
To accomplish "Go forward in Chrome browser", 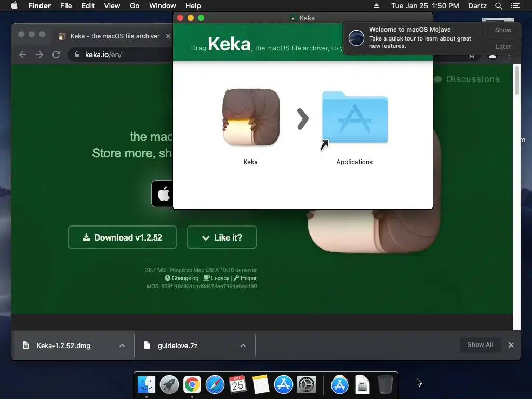I will pos(39,55).
